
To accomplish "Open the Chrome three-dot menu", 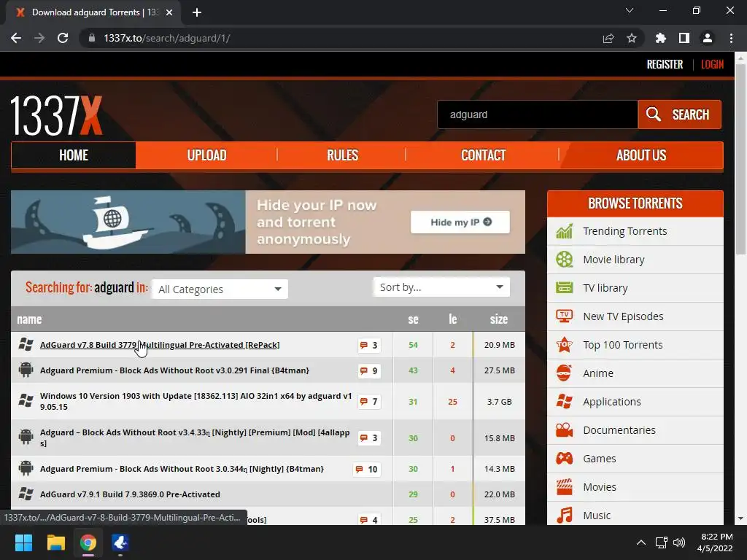I will 731,38.
